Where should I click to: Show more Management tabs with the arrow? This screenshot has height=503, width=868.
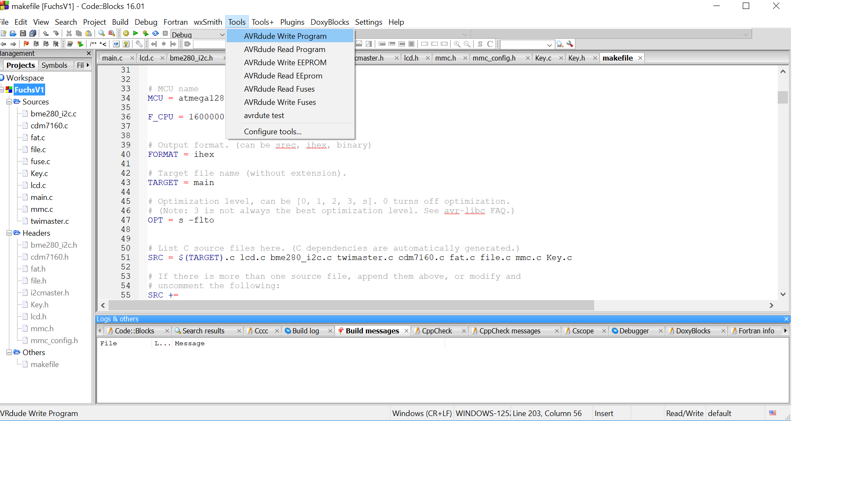(88, 65)
